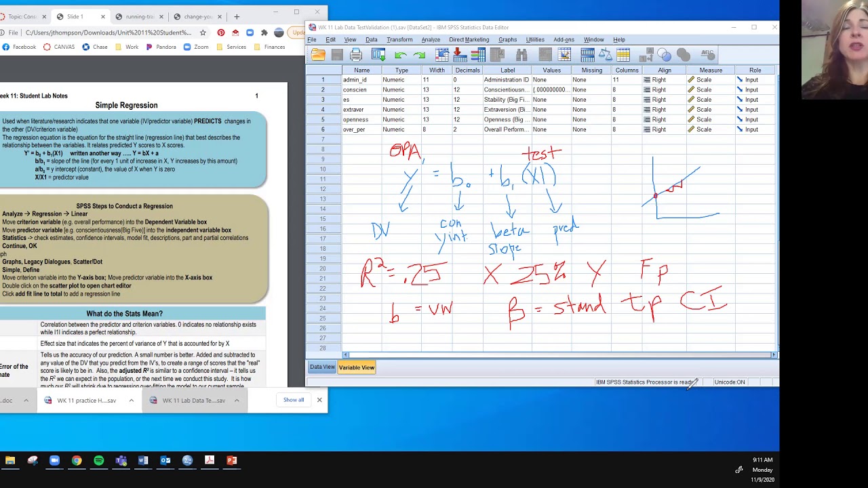868x488 pixels.
Task: Open File Explorer from the taskbar
Action: tap(10, 461)
